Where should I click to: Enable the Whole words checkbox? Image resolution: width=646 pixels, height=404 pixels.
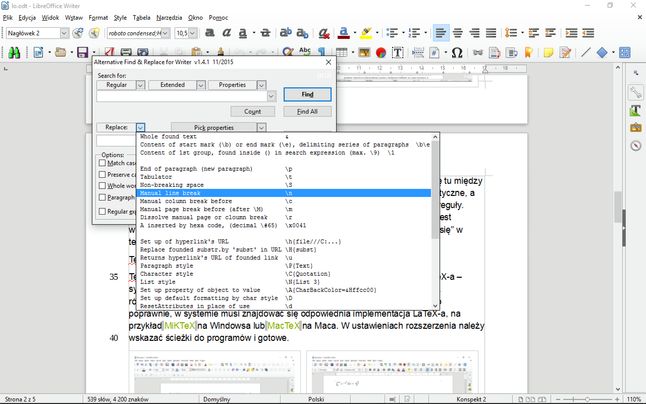[x=103, y=186]
